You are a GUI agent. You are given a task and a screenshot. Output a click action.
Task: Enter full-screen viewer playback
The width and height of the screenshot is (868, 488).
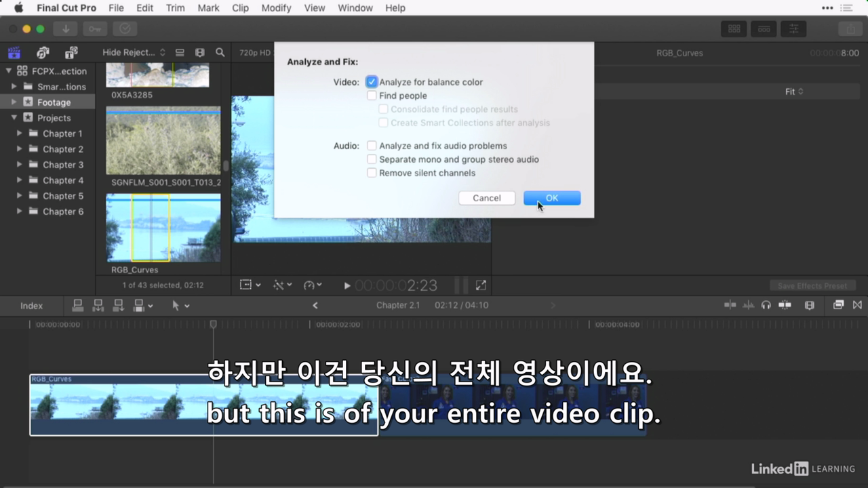click(x=481, y=285)
